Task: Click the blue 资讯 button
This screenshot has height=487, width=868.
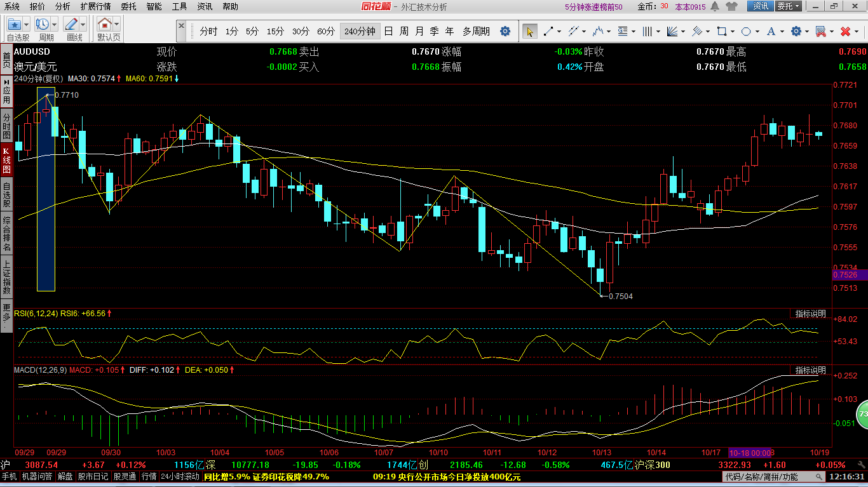Action: point(761,6)
